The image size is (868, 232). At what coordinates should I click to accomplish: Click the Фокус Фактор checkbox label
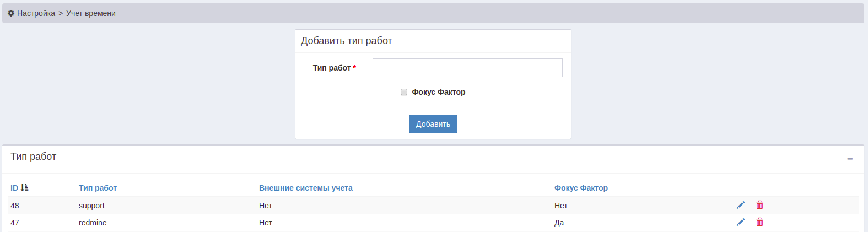[438, 92]
